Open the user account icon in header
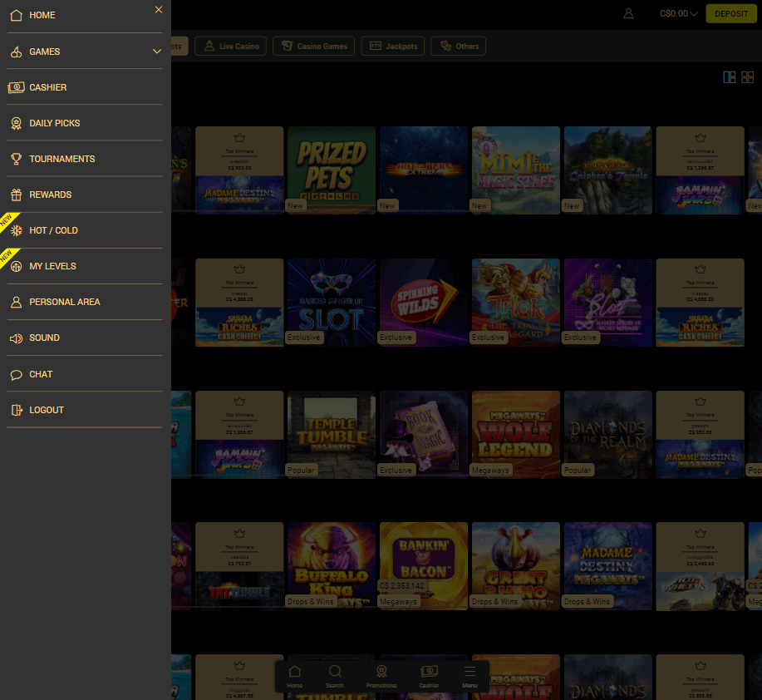Image resolution: width=762 pixels, height=700 pixels. pos(628,13)
